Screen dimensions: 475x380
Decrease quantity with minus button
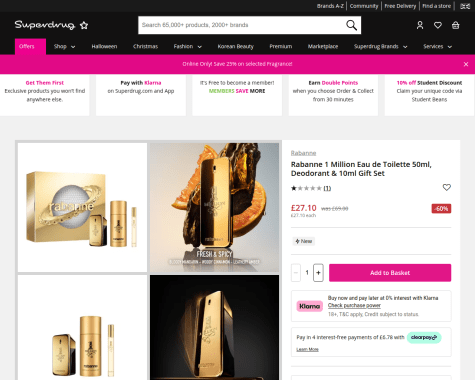(296, 273)
